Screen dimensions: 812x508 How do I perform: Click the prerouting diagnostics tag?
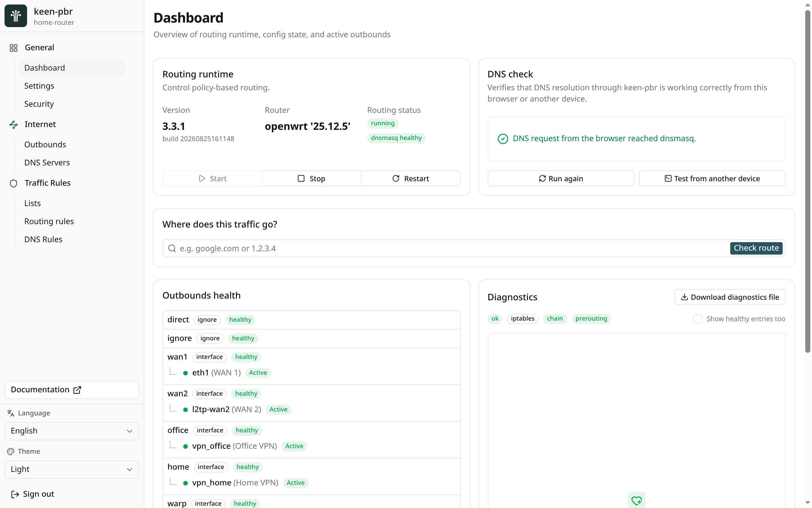[591, 319]
